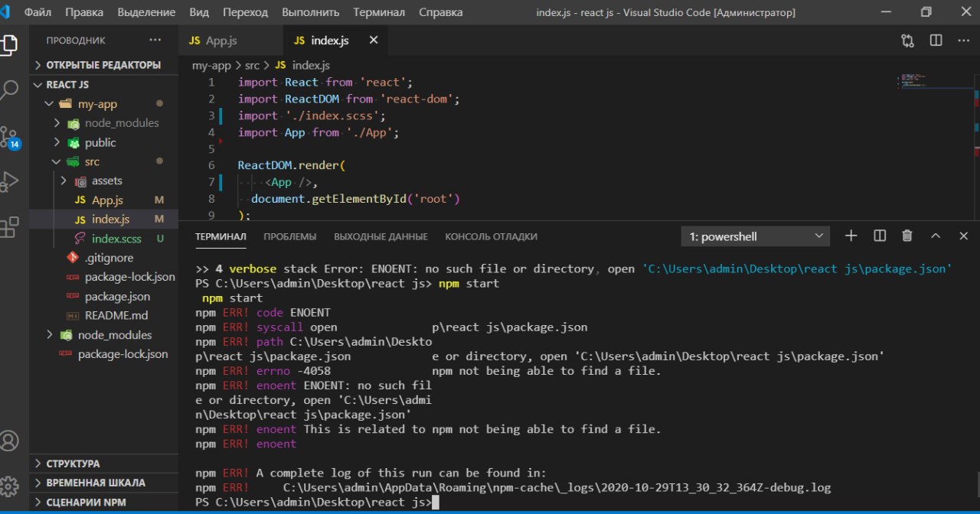Screen dimensions: 980x514
Task: Expand the node_modules folder in my-app
Action: [121, 123]
